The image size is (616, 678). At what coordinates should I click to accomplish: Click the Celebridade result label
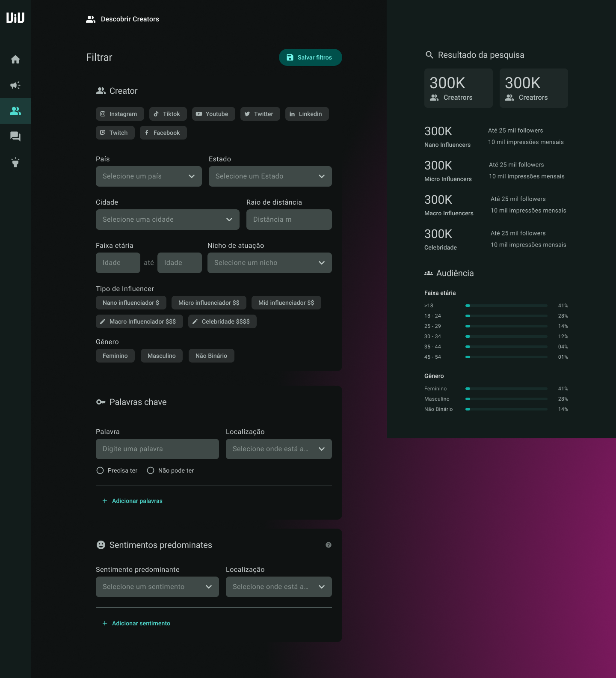click(441, 247)
